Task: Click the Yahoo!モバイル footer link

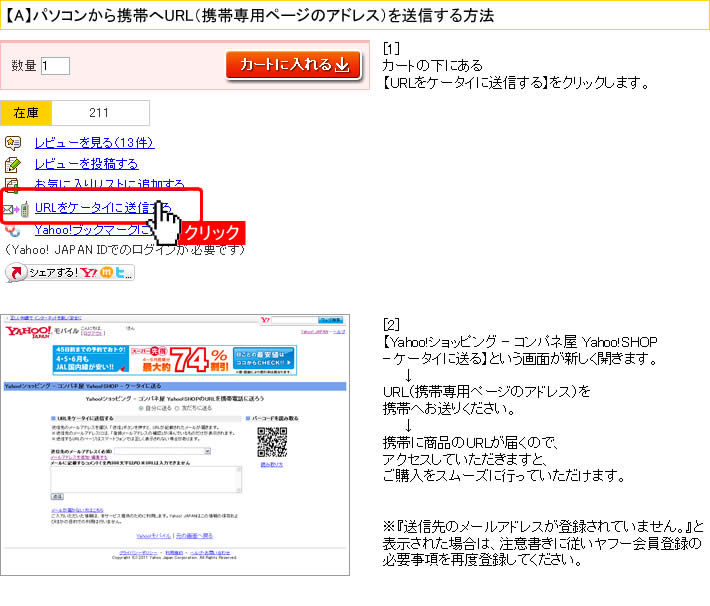Action: (x=154, y=536)
